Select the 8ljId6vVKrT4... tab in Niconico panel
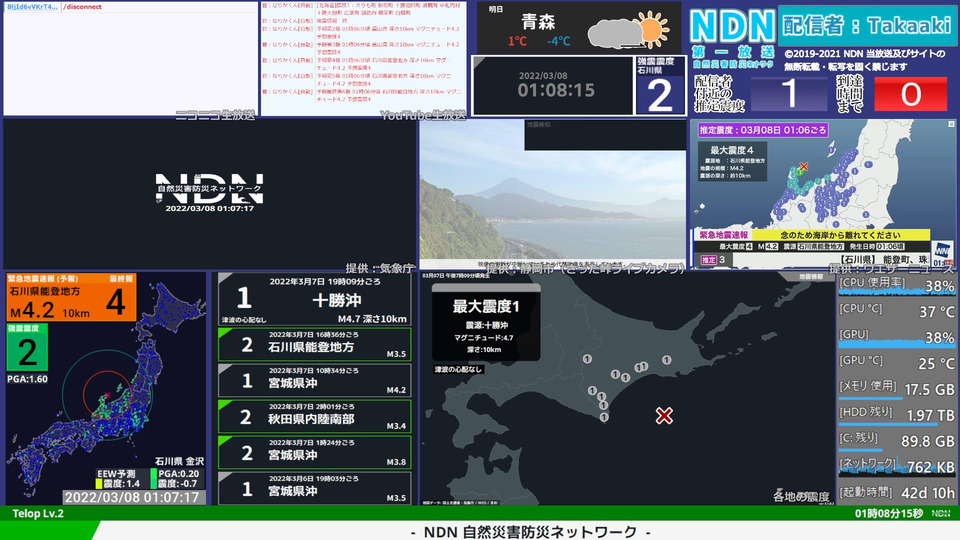The width and height of the screenshot is (960, 540). click(x=32, y=7)
